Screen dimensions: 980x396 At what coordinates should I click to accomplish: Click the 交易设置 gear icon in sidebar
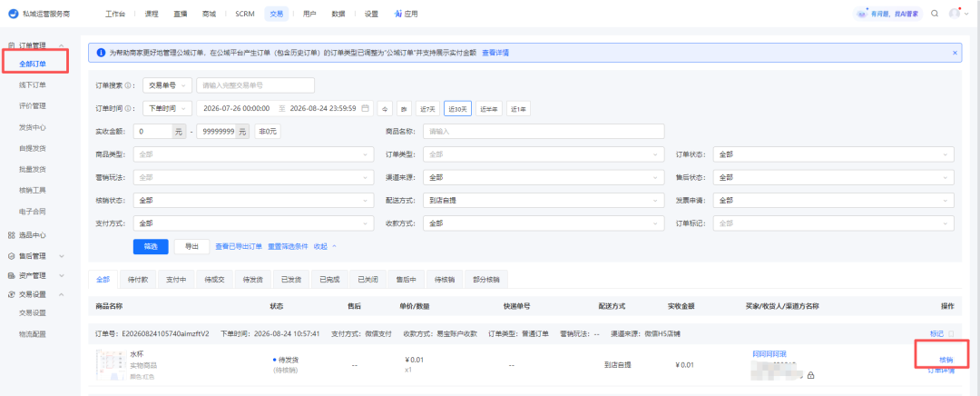11,294
